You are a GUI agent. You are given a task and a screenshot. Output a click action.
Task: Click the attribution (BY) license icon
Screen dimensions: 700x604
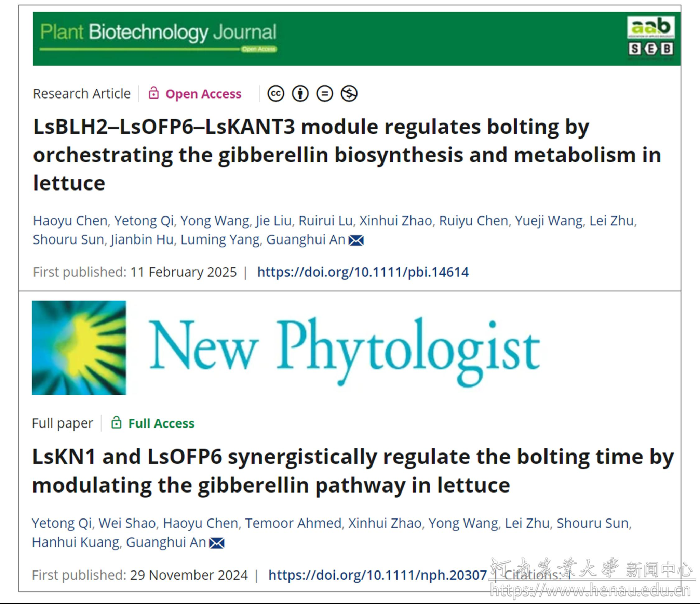click(300, 93)
